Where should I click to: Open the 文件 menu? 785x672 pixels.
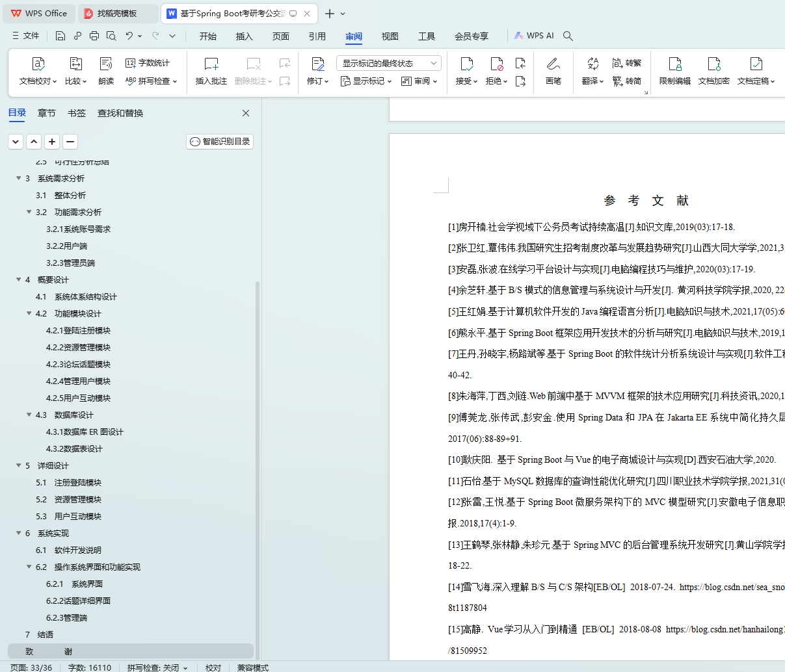(x=26, y=36)
